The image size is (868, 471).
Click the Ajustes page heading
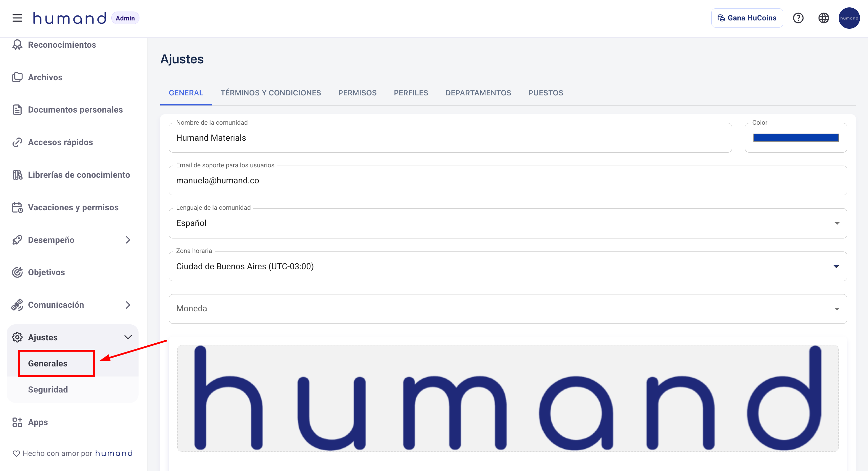pos(182,59)
